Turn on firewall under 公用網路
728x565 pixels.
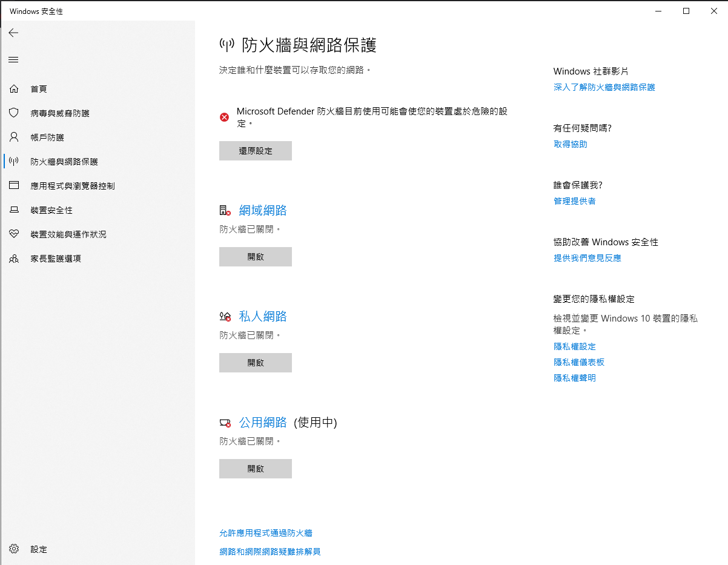[x=256, y=469]
